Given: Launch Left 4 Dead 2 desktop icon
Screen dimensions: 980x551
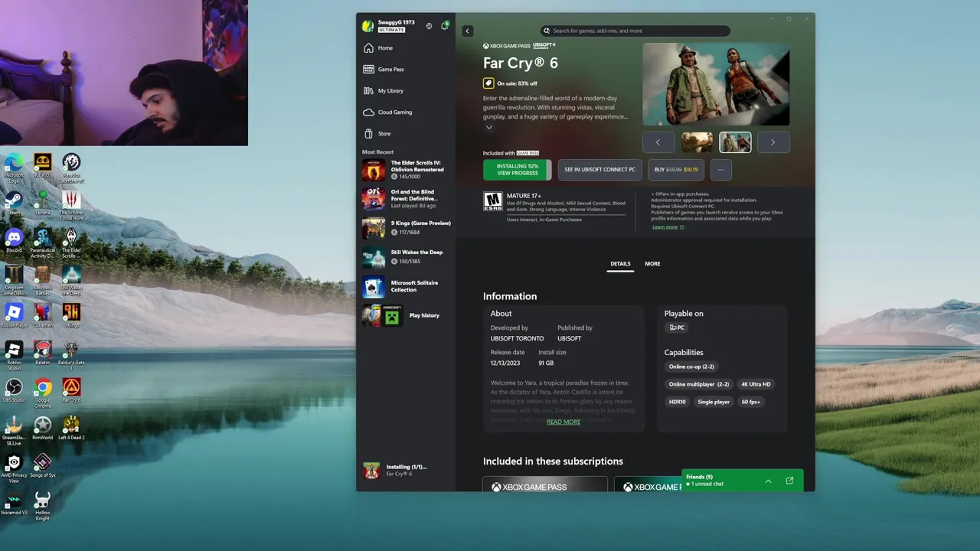Looking at the screenshot, I should pyautogui.click(x=71, y=429).
